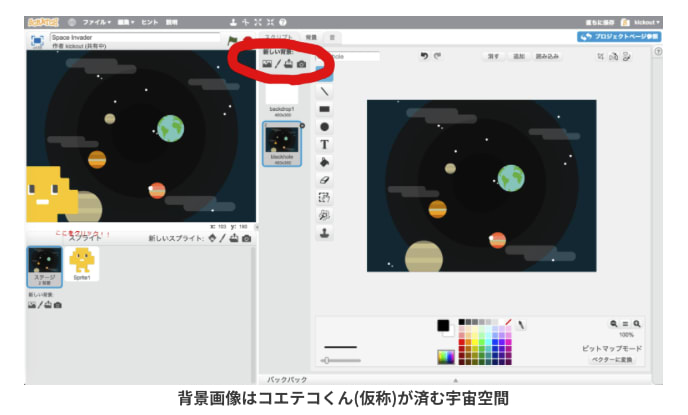Upload sprite from file
688x415 pixels.
click(234, 238)
